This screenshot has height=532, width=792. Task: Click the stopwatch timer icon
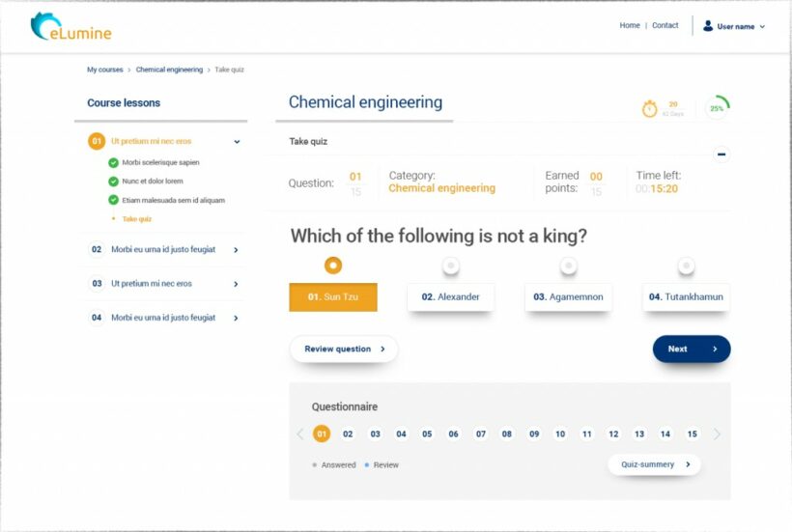[650, 108]
